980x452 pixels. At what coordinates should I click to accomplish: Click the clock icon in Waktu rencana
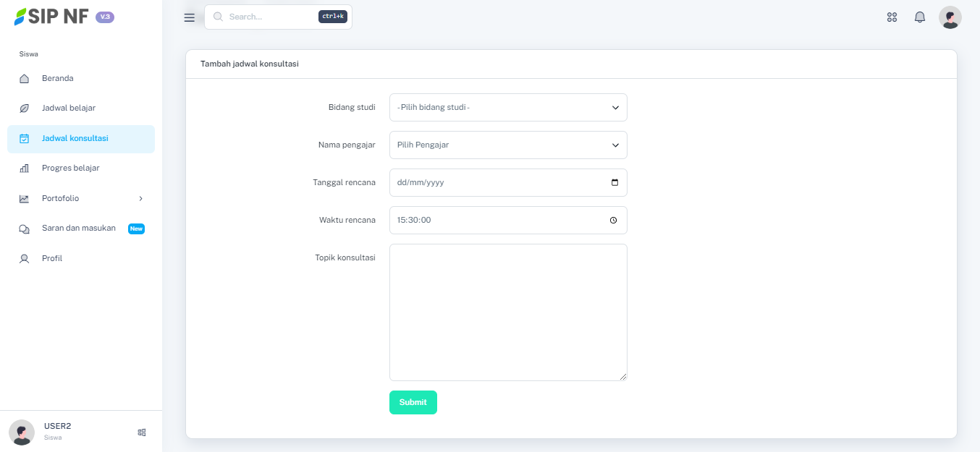[613, 221]
